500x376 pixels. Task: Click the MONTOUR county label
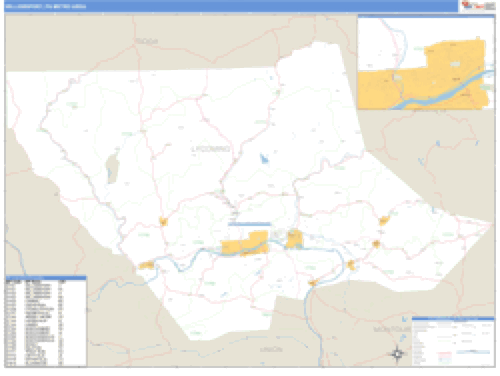[x=392, y=329]
